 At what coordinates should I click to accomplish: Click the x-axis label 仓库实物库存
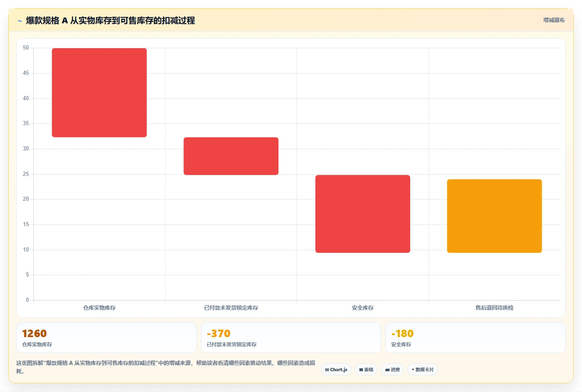(x=99, y=308)
